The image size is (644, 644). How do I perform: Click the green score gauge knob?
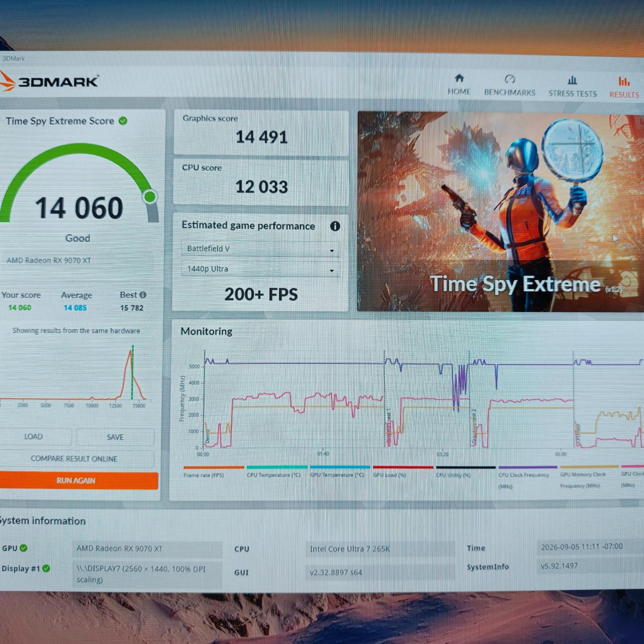(150, 196)
